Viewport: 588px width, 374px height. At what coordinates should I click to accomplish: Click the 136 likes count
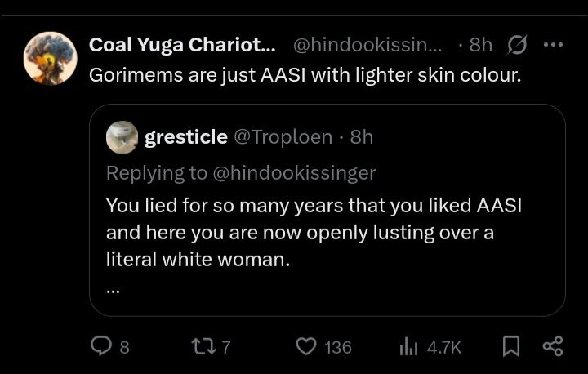[x=337, y=348]
